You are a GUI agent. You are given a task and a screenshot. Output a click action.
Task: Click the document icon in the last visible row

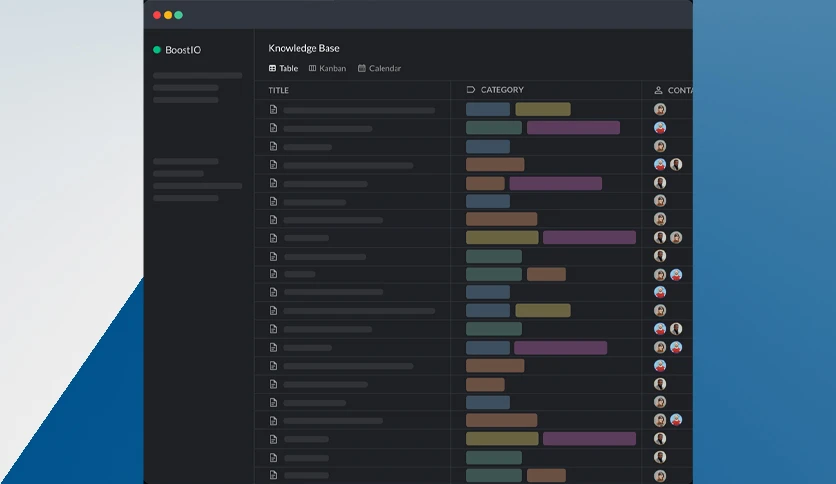[x=274, y=474]
